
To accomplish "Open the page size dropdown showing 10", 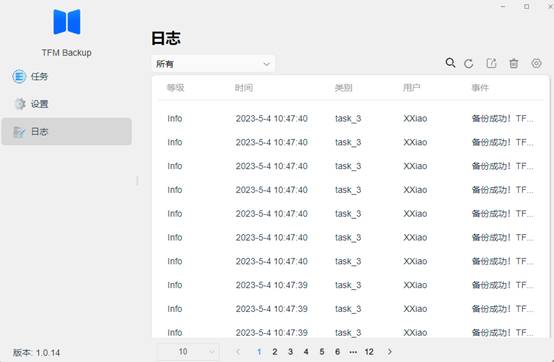I will tap(188, 352).
